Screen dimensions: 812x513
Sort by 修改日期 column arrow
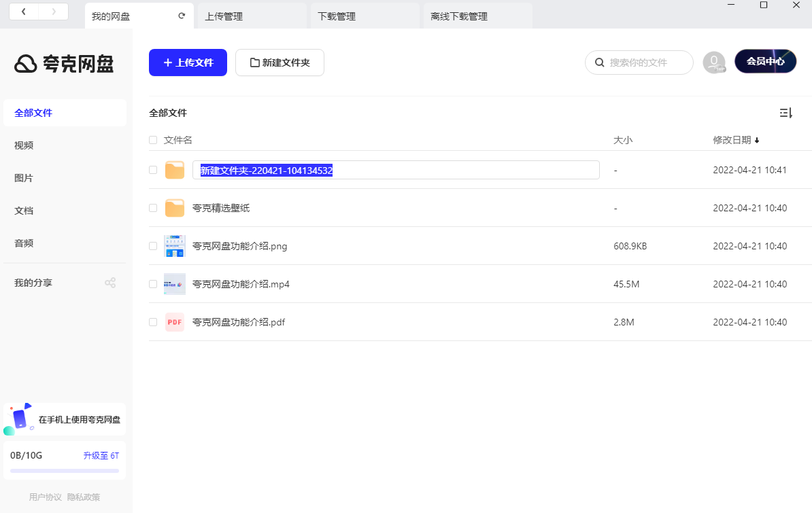tap(757, 141)
